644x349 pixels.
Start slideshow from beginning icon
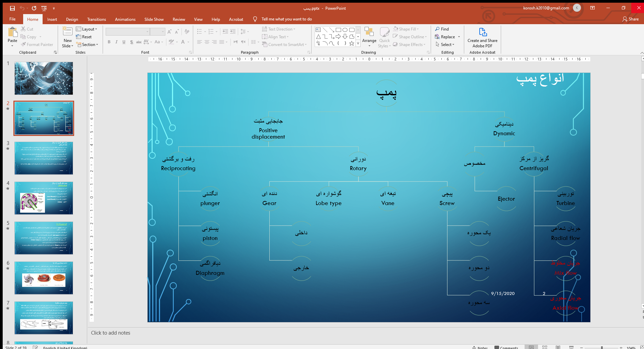click(44, 8)
